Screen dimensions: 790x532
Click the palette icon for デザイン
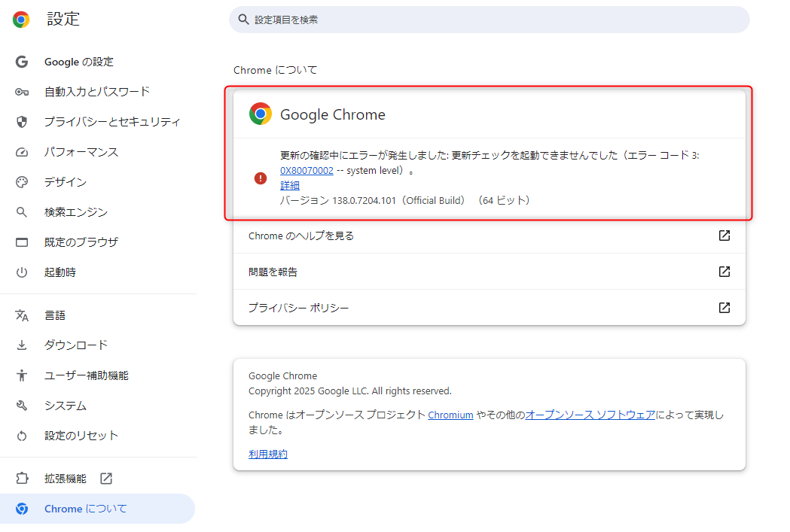point(22,182)
